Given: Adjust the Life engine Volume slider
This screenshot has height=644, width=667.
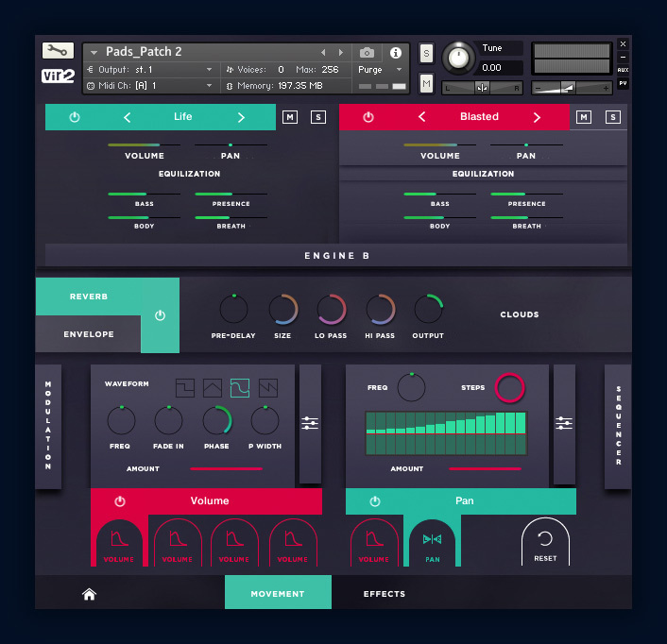Looking at the screenshot, I should click(145, 145).
